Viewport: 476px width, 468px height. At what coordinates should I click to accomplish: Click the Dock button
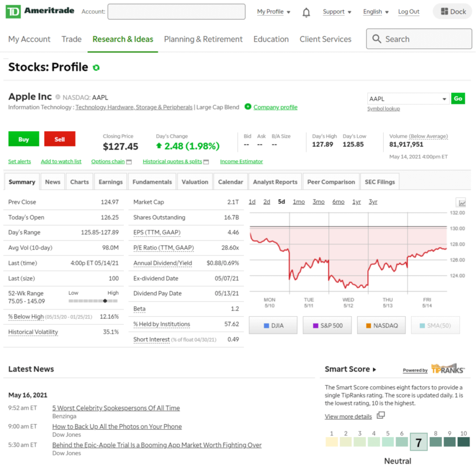pyautogui.click(x=453, y=12)
